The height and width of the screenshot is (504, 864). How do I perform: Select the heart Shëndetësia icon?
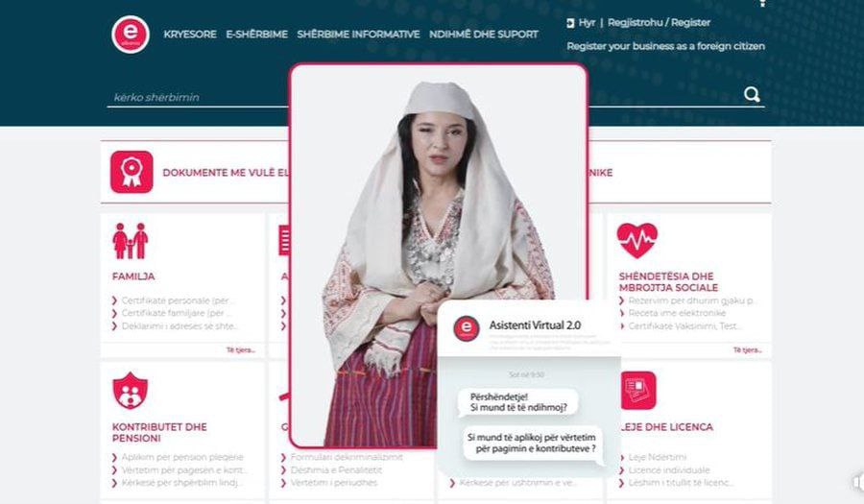tap(637, 240)
